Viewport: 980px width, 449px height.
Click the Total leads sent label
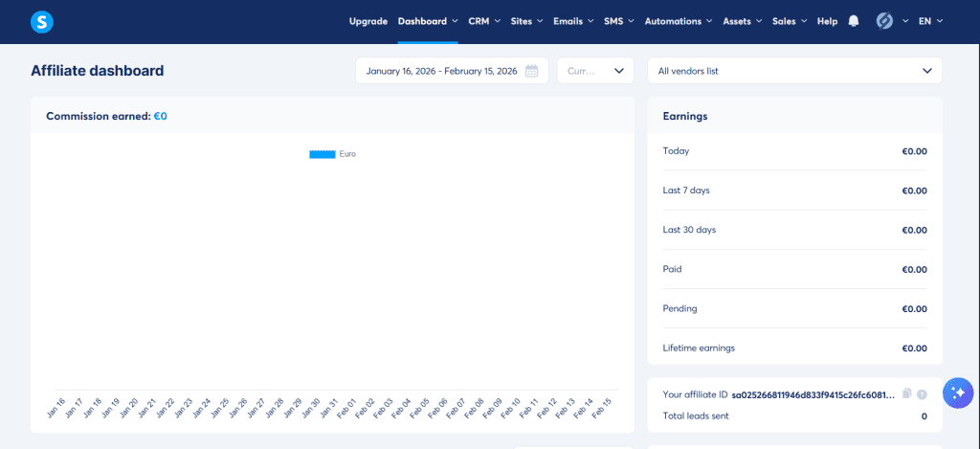(x=696, y=415)
